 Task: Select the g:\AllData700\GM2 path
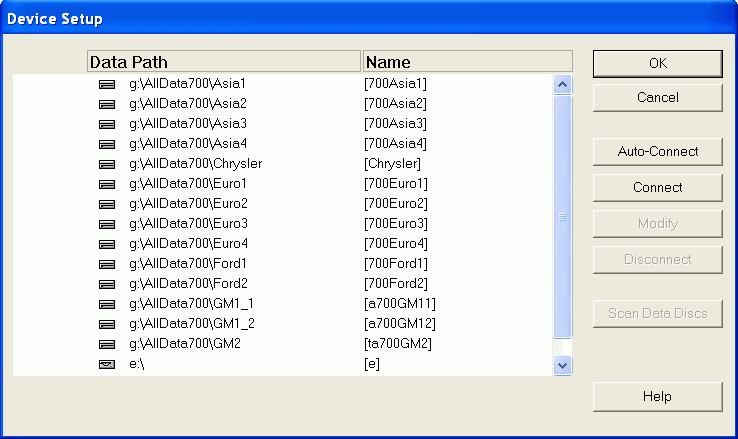(184, 343)
